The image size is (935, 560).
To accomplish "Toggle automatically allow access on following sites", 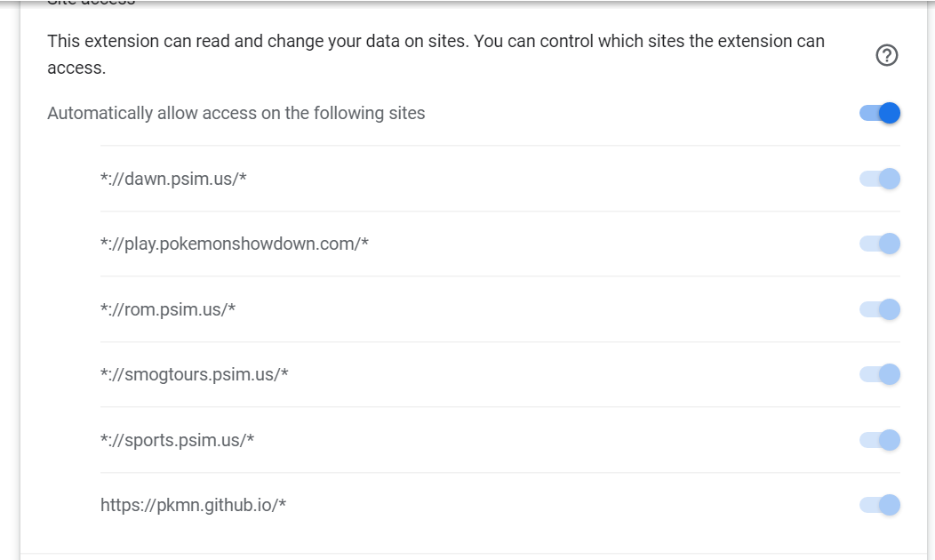I will (880, 113).
